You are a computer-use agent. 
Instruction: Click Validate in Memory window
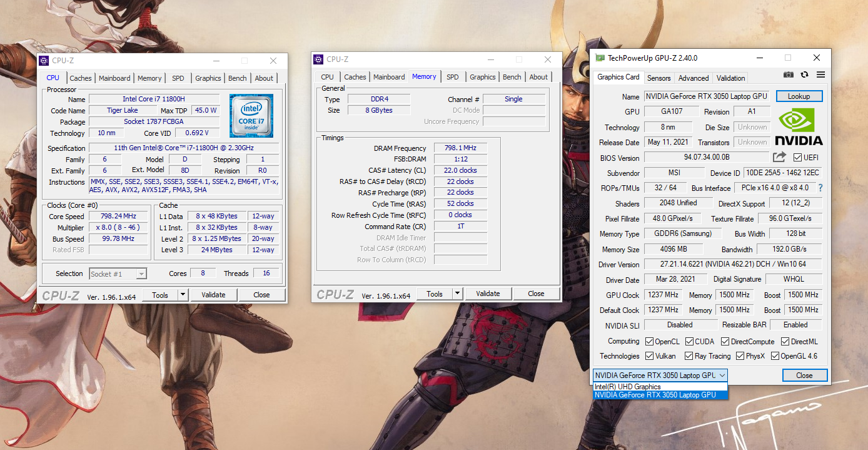(488, 294)
